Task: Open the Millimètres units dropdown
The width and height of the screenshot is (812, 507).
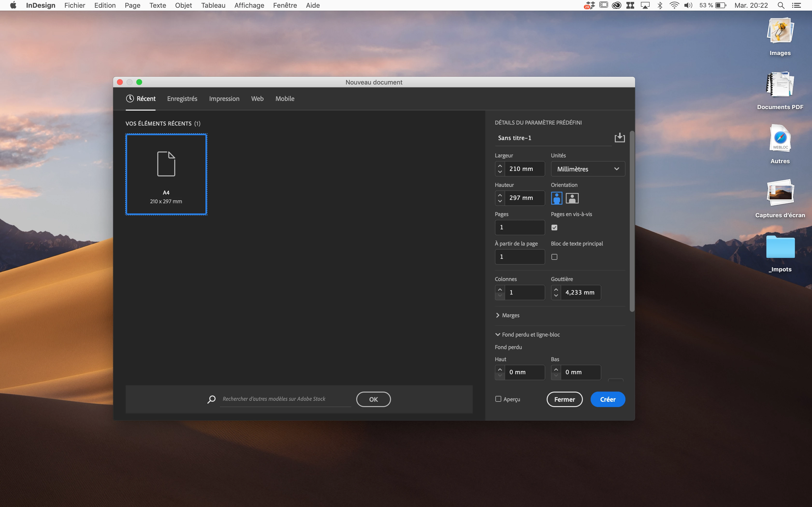Action: pos(587,169)
